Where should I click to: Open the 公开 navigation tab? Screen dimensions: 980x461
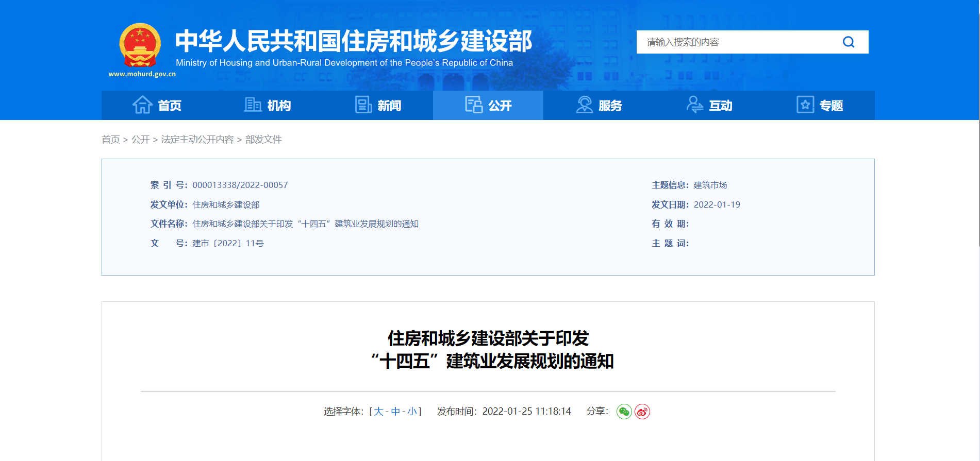pos(488,106)
